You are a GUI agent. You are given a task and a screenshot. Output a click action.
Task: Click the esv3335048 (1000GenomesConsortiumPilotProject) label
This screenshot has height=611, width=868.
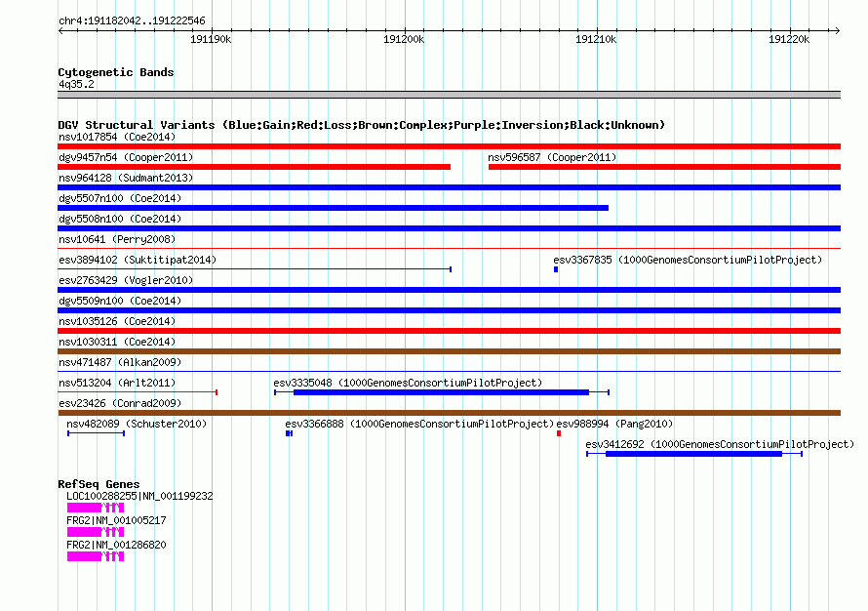click(408, 383)
